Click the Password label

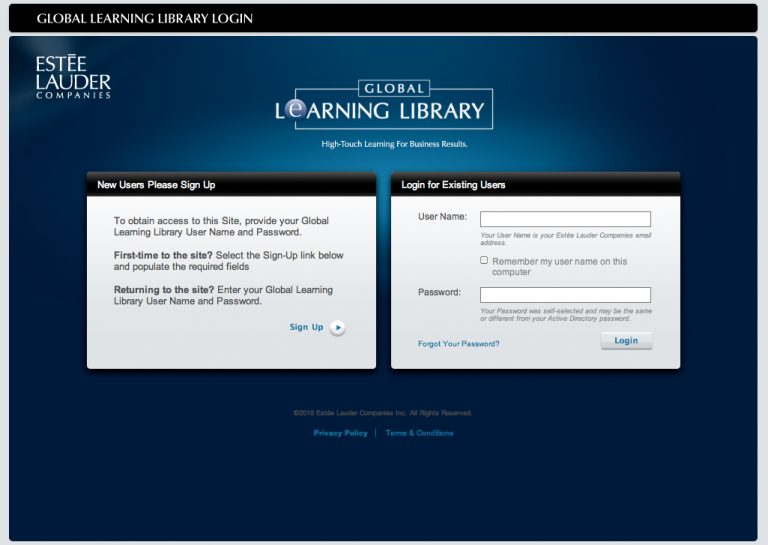click(439, 292)
